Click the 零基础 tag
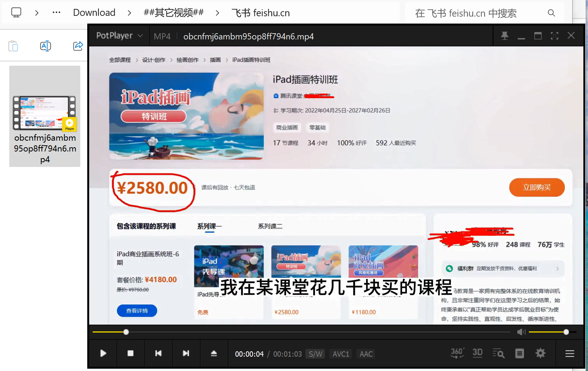 point(317,128)
